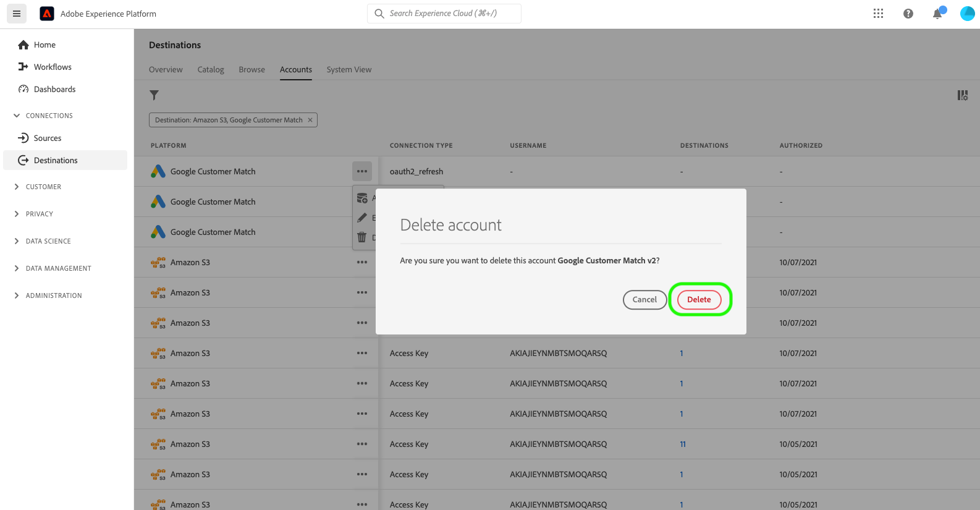Click the Sources arrow icon in sidebar
The height and width of the screenshot is (510, 980).
click(23, 138)
